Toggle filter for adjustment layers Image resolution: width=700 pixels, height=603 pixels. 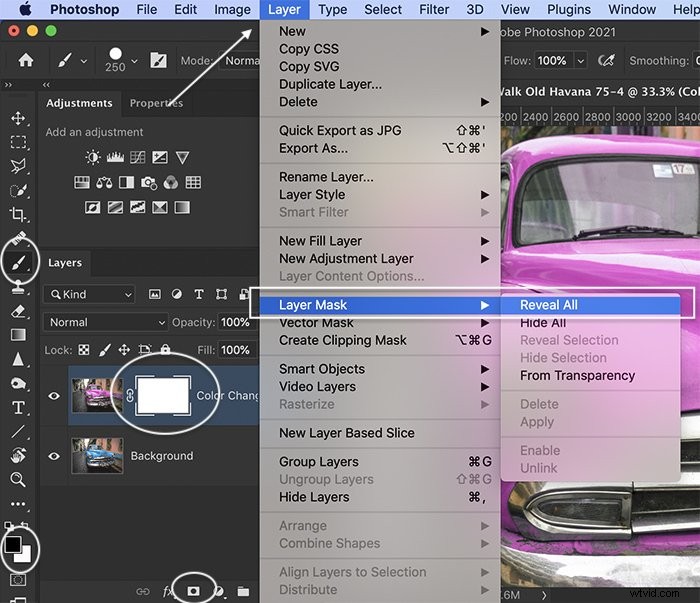point(177,294)
